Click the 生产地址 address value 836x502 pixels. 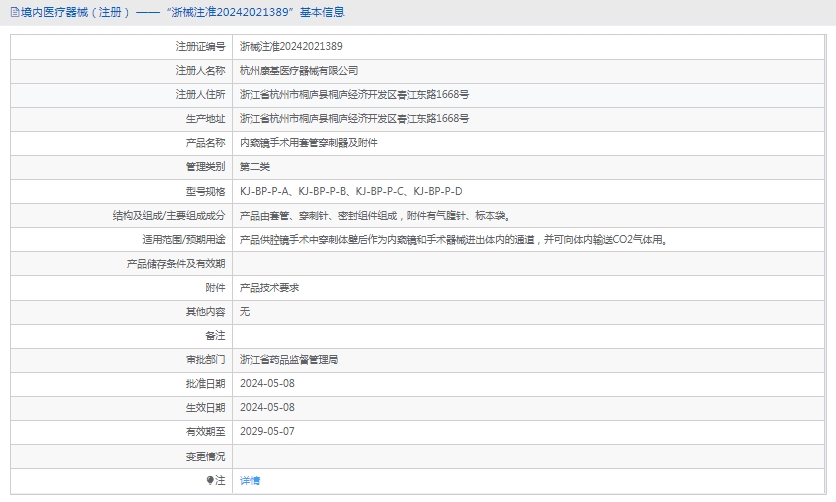pos(354,118)
